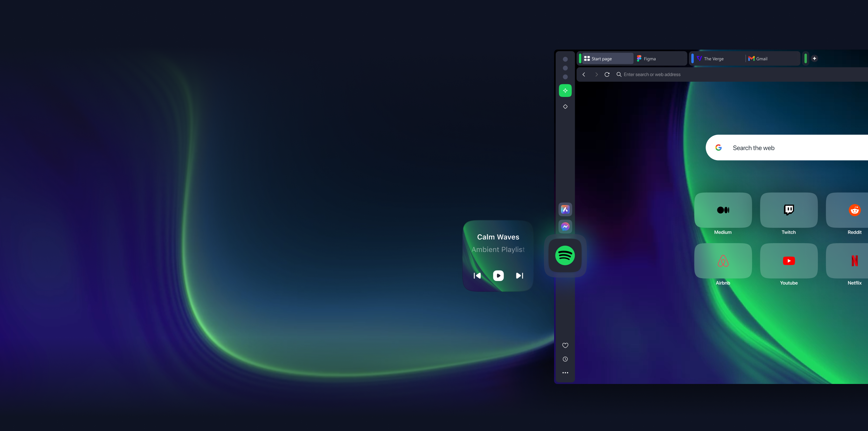
Task: Open Spotify player from the sidebar
Action: 565,255
